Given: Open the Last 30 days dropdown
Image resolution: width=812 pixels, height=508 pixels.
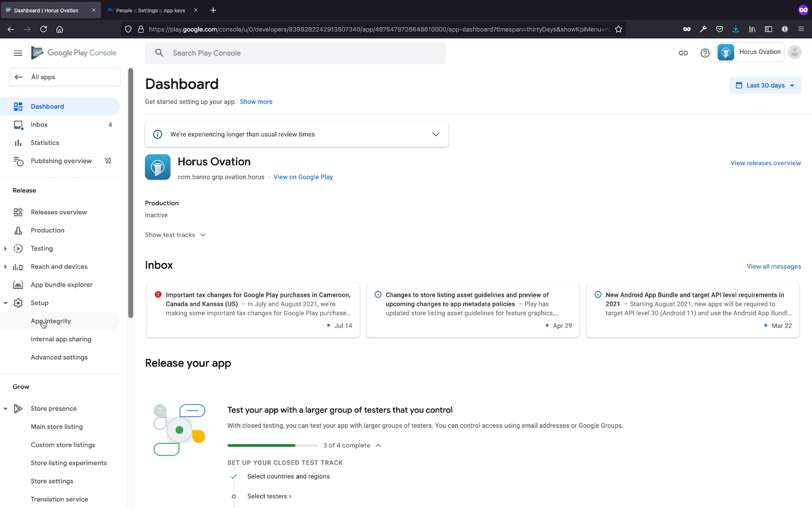Looking at the screenshot, I should [x=765, y=85].
